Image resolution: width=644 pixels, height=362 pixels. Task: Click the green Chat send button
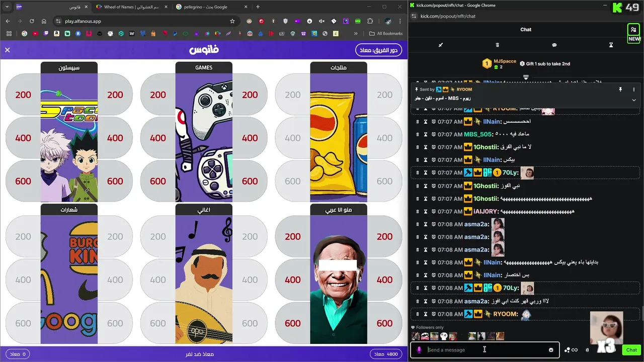click(631, 350)
